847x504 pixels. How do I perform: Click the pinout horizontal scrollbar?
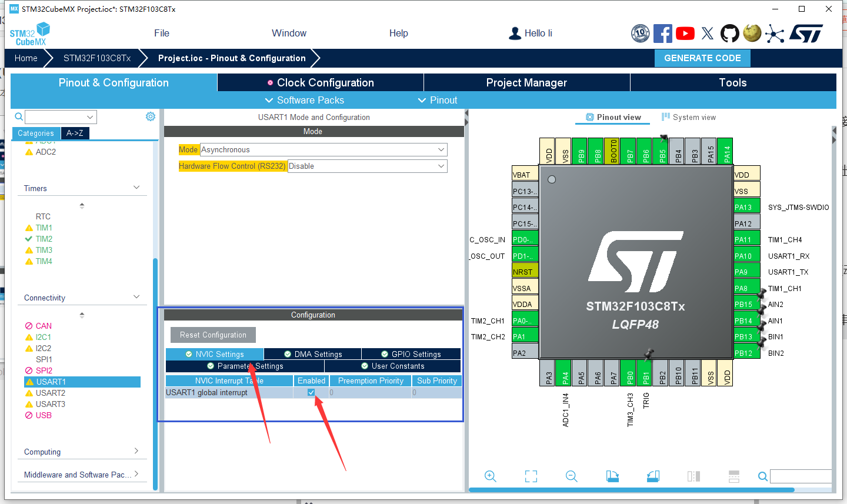[632, 489]
